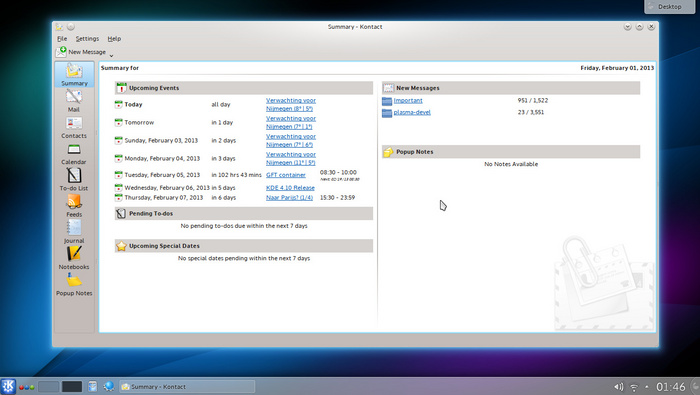Select the '23 / 3,551' message count
Image resolution: width=700 pixels, height=395 pixels.
(x=531, y=112)
